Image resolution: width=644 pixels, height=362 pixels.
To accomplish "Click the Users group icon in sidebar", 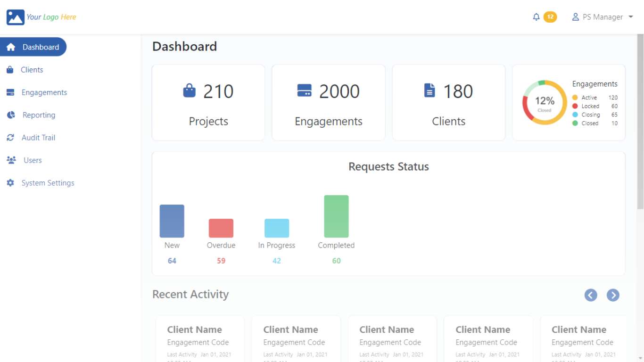I will coord(11,160).
